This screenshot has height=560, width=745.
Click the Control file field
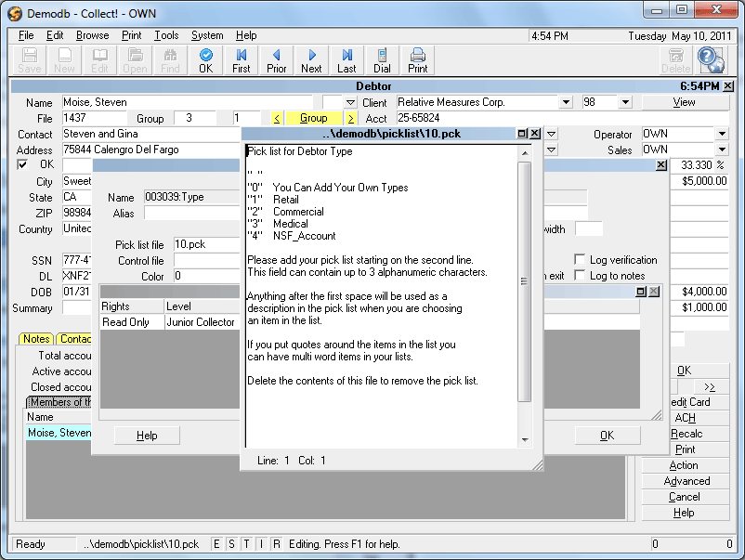206,260
